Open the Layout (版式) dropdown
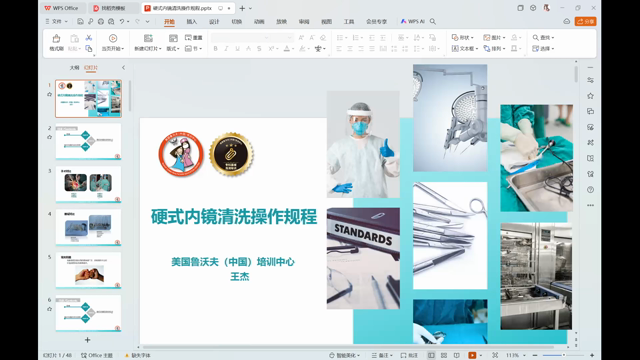Image resolution: width=640 pixels, height=360 pixels. [x=173, y=49]
